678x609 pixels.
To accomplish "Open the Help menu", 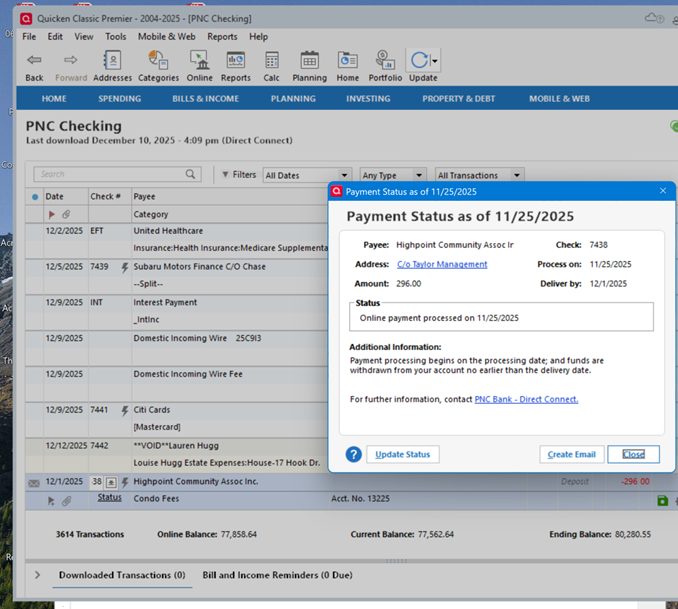I will click(x=258, y=37).
